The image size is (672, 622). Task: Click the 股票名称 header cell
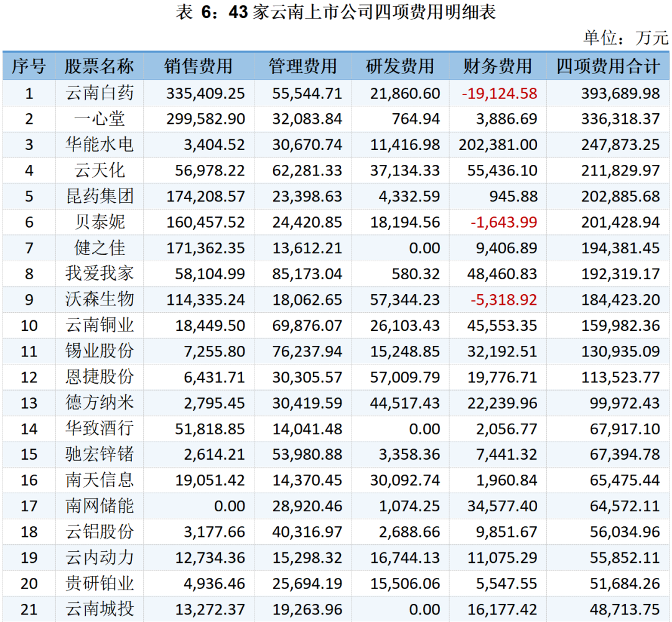pyautogui.click(x=100, y=67)
